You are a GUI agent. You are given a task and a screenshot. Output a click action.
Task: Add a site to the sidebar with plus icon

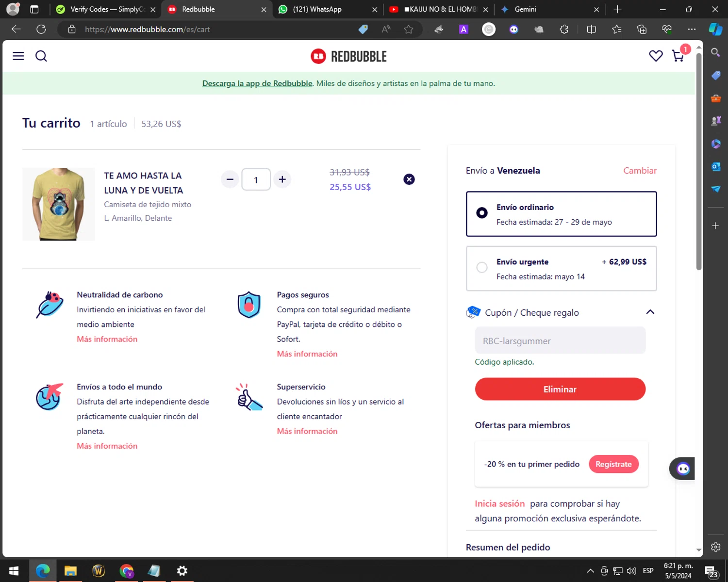715,226
